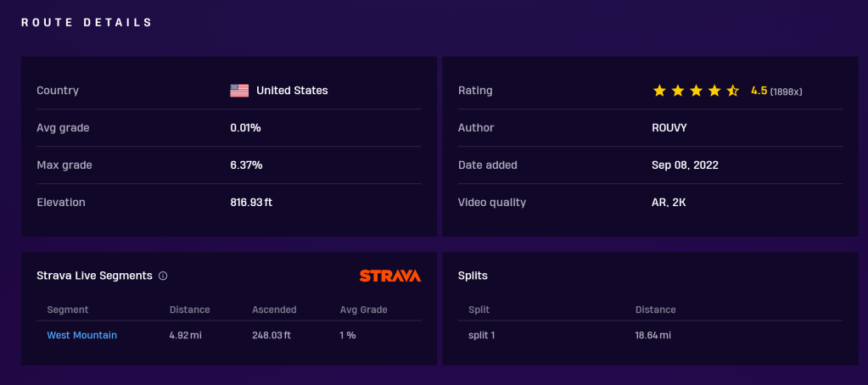The width and height of the screenshot is (868, 385).
Task: Click the Sep 08, 2022 date value
Action: pos(679,165)
